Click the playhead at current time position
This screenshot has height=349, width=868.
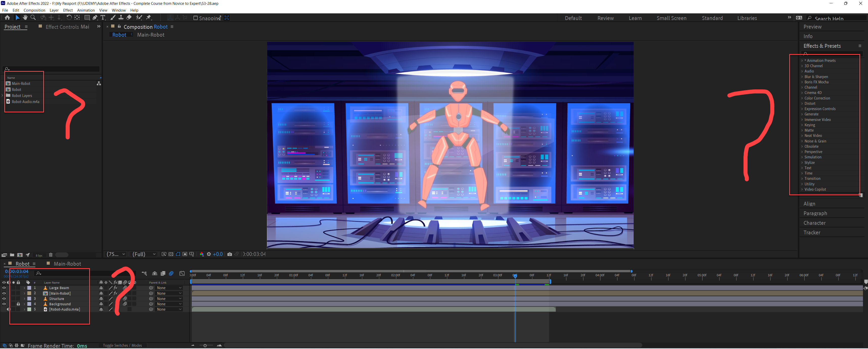pos(515,275)
